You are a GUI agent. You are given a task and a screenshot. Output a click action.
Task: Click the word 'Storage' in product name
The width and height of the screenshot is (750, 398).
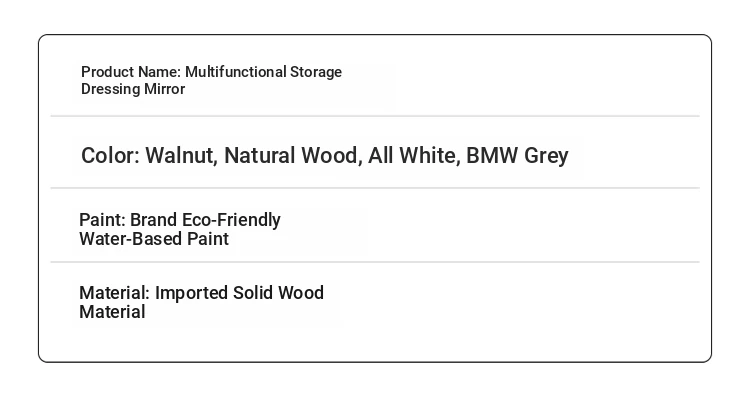pos(316,72)
